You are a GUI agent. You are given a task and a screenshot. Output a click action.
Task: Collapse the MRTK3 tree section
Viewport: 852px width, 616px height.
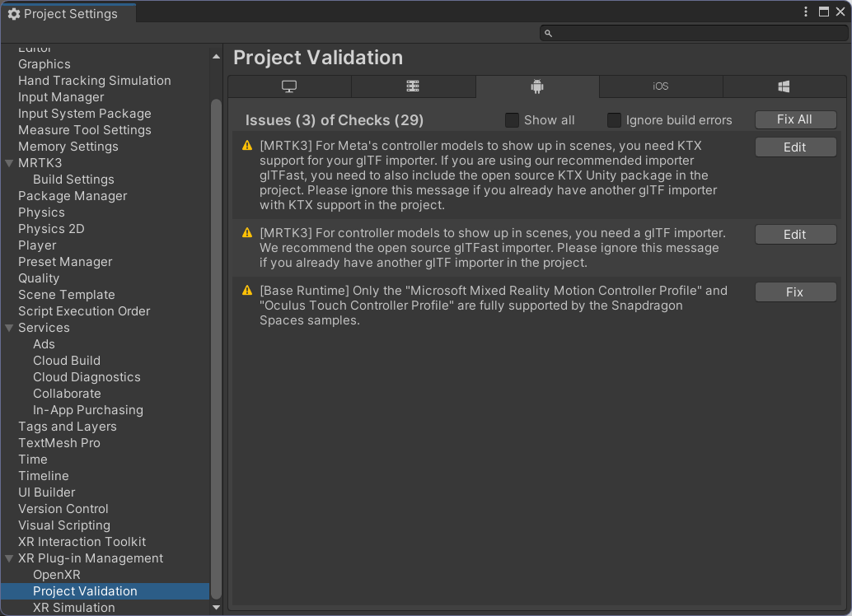[x=9, y=163]
